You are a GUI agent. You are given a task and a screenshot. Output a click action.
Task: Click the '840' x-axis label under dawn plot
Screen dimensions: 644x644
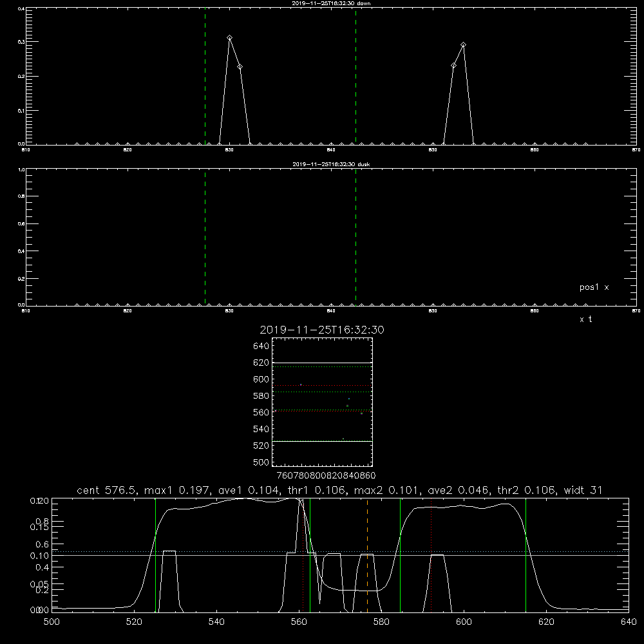331,150
